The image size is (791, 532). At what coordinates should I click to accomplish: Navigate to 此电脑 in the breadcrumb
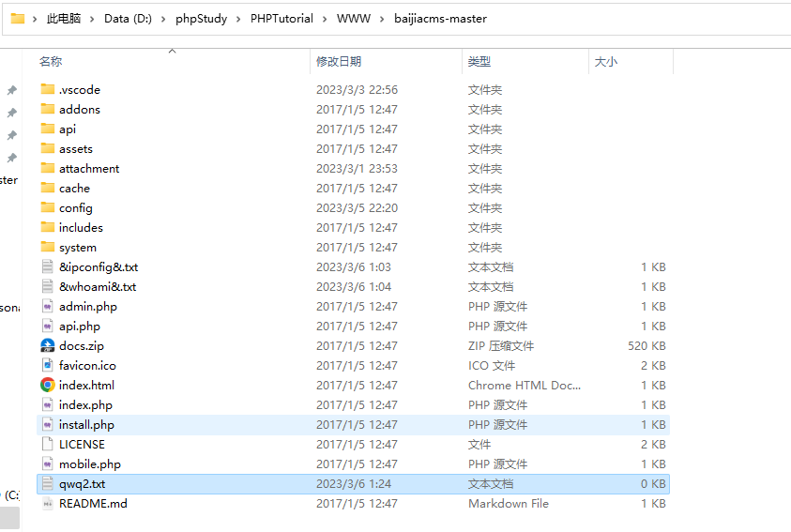pos(64,19)
